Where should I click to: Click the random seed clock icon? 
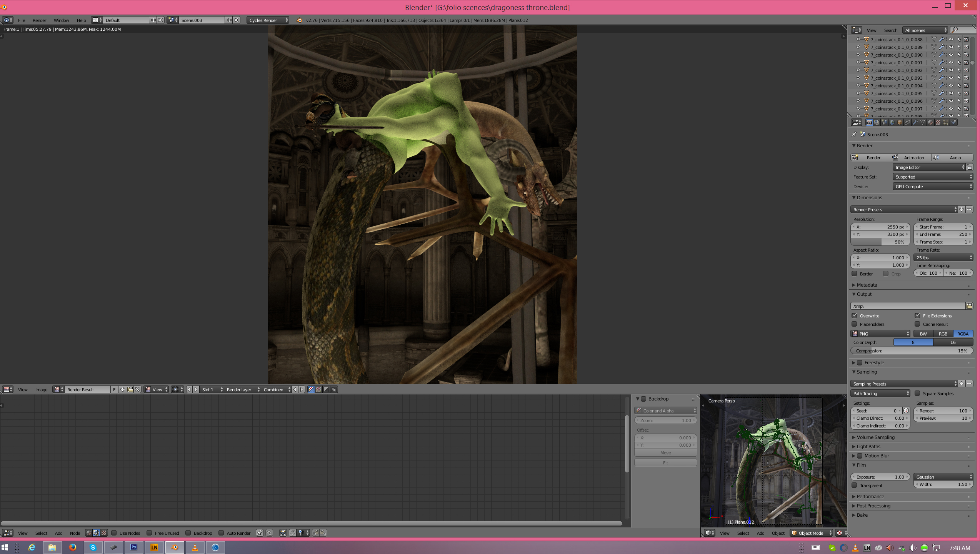click(906, 410)
